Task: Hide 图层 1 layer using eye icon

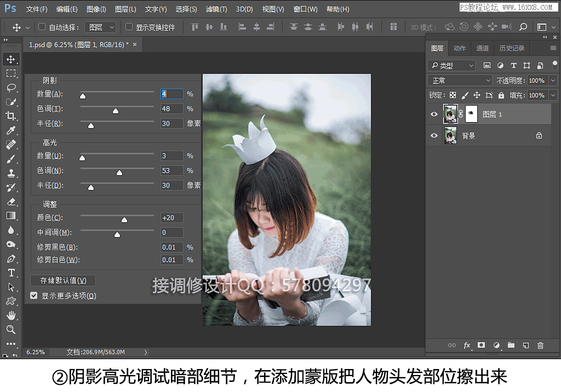Action: point(434,114)
